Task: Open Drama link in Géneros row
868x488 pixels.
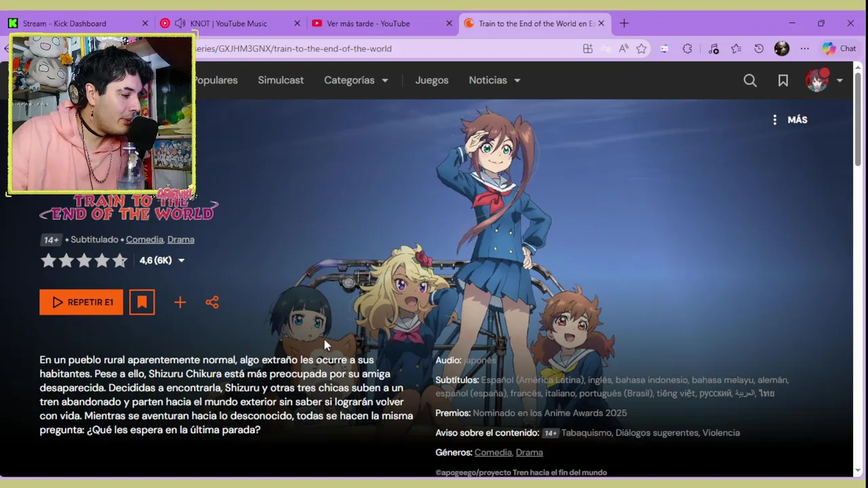Action: coord(529,452)
